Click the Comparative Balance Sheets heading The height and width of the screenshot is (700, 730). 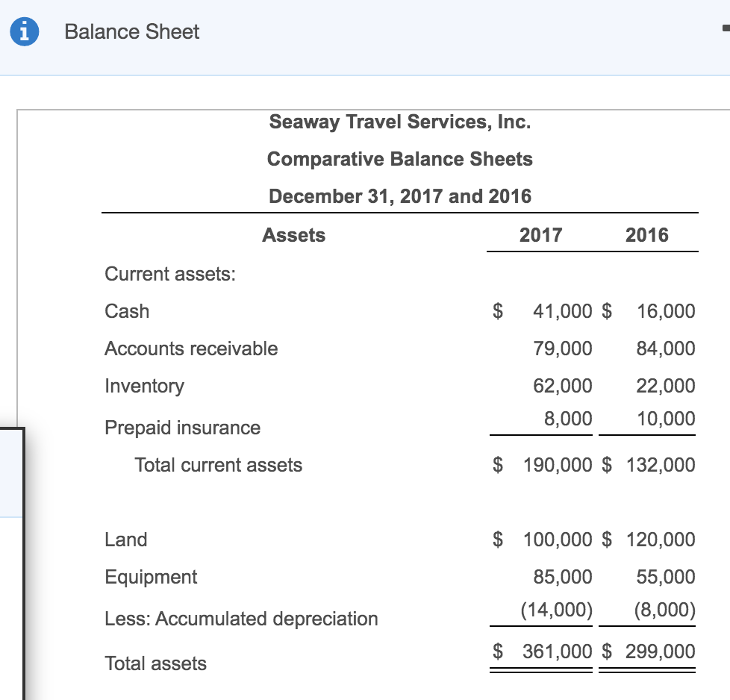(400, 159)
